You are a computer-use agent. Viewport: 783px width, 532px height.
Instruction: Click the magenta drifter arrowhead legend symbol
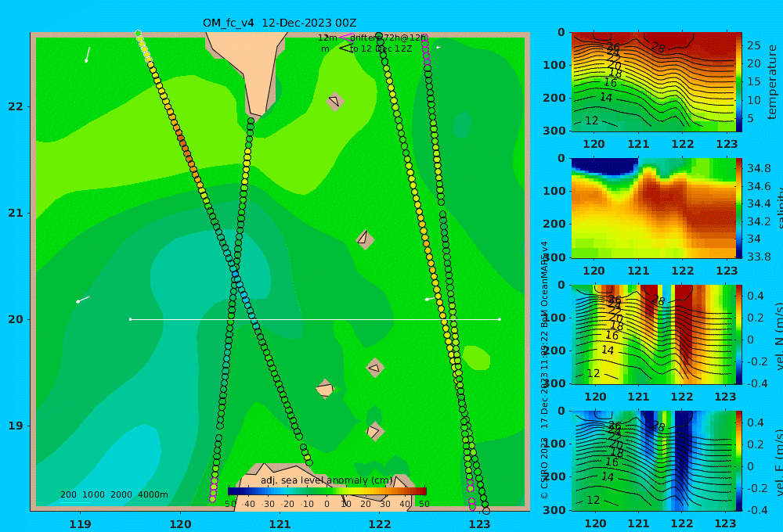(x=345, y=38)
